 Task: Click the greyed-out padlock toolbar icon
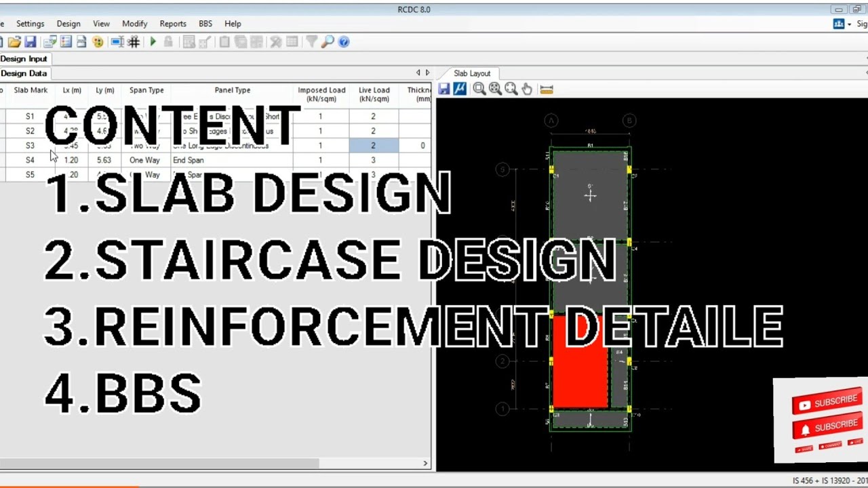click(168, 42)
